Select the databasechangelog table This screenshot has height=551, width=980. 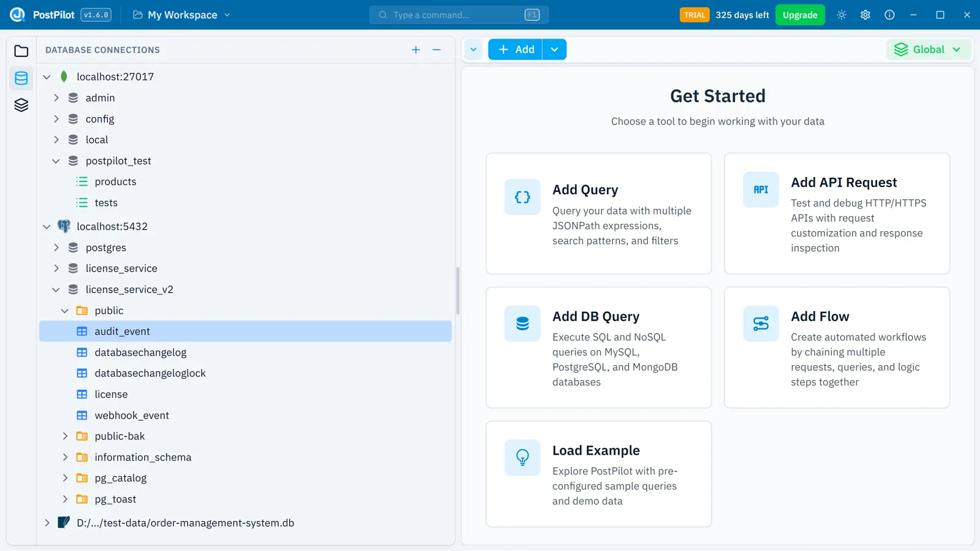click(x=245, y=352)
